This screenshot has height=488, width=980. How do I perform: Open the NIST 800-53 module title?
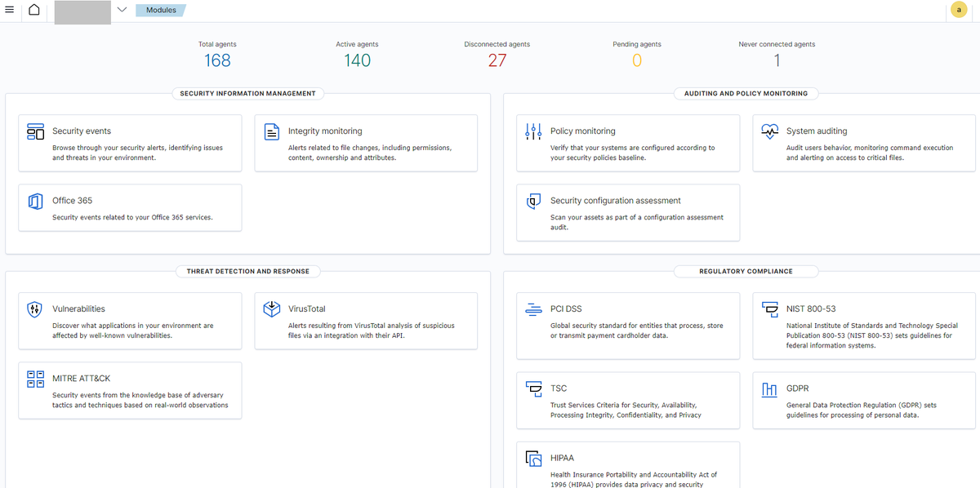811,309
